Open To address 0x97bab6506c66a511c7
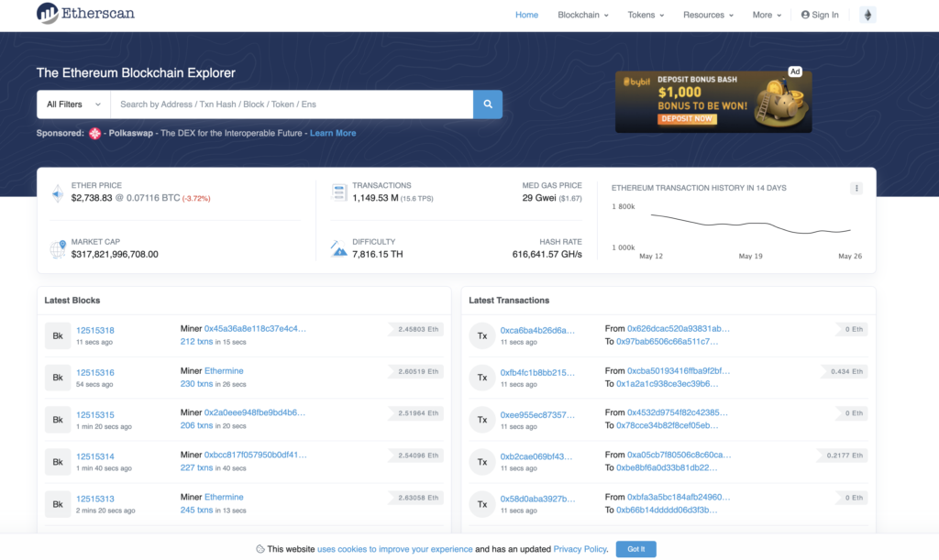The height and width of the screenshot is (560, 939). 668,342
